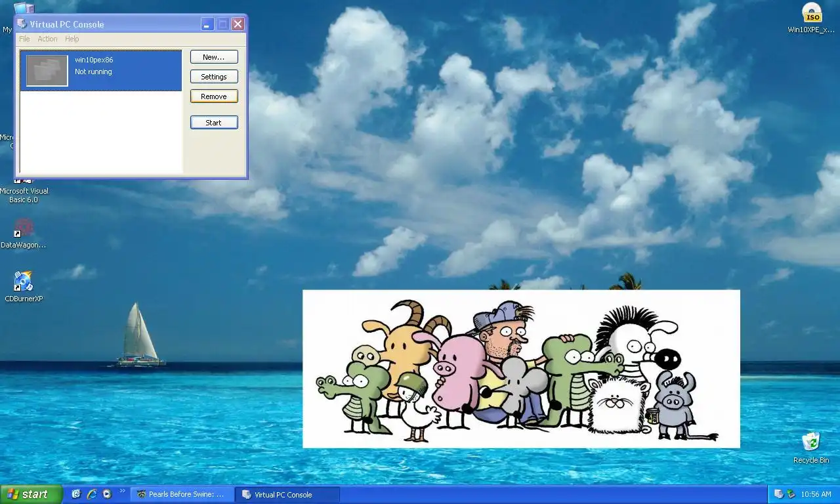This screenshot has height=504, width=840.
Task: Close the Virtual PC Console window
Action: 238,24
